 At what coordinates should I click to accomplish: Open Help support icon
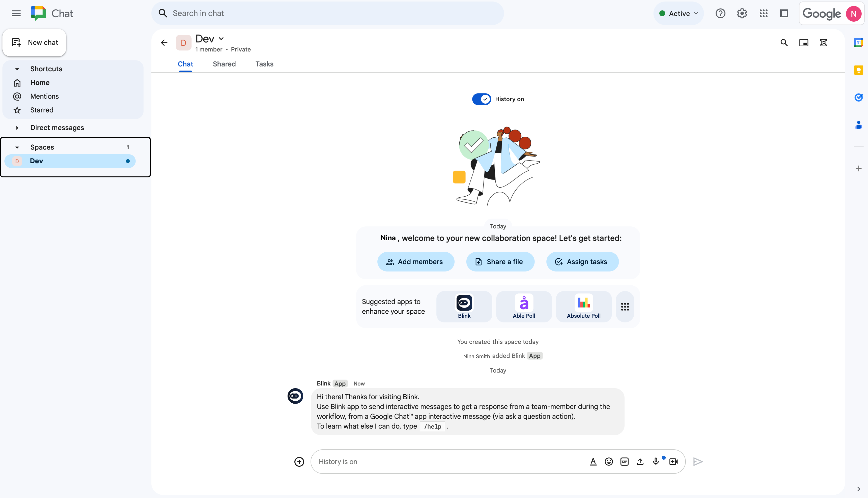(720, 13)
